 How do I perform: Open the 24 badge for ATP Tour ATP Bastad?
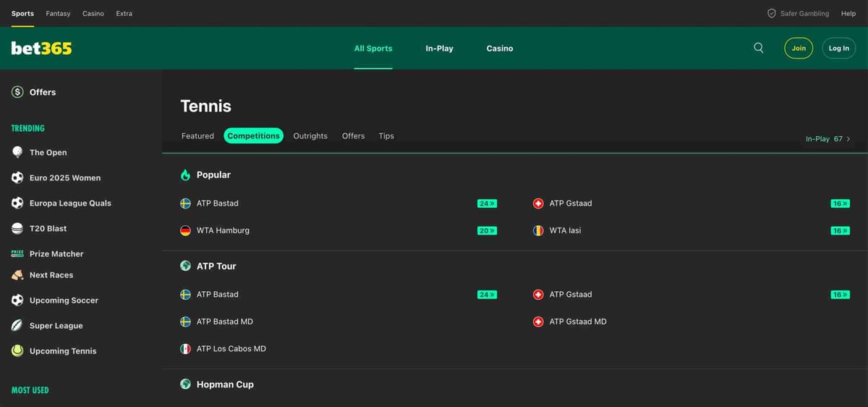pyautogui.click(x=487, y=295)
